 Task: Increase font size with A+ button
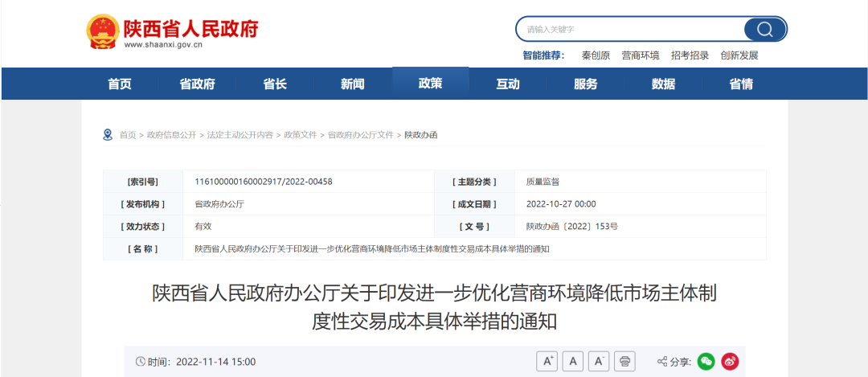coord(547,362)
